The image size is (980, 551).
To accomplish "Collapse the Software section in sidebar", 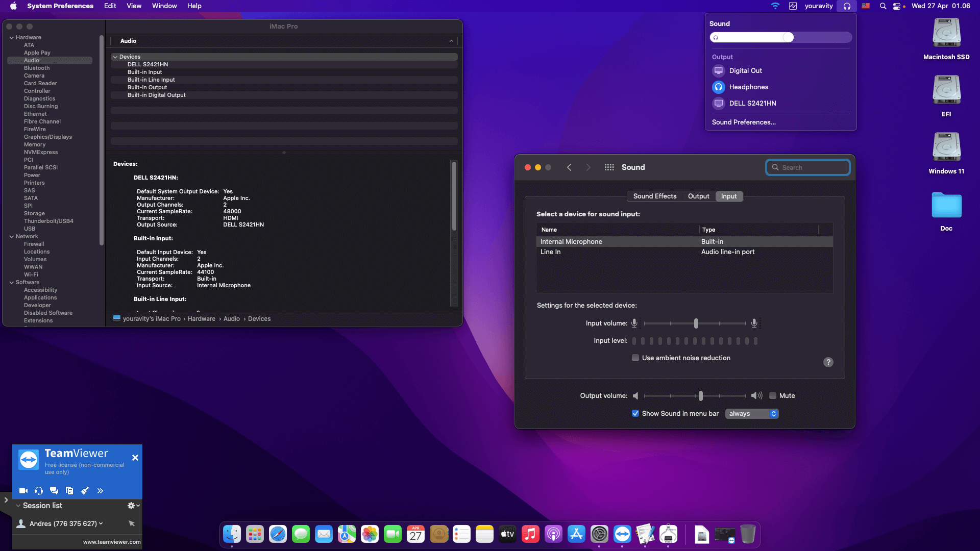I will (x=11, y=283).
